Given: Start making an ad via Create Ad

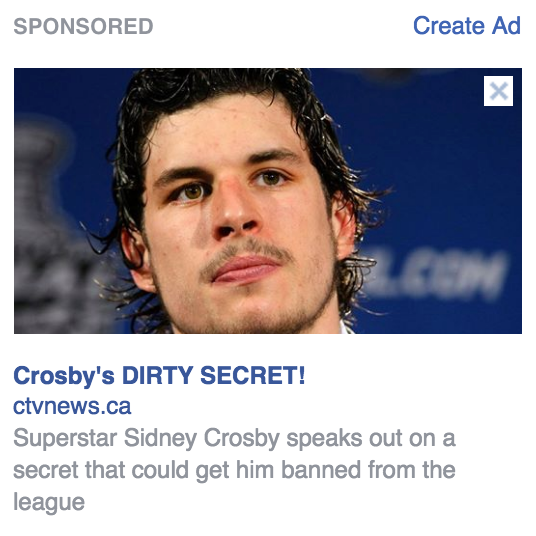Looking at the screenshot, I should click(x=467, y=26).
